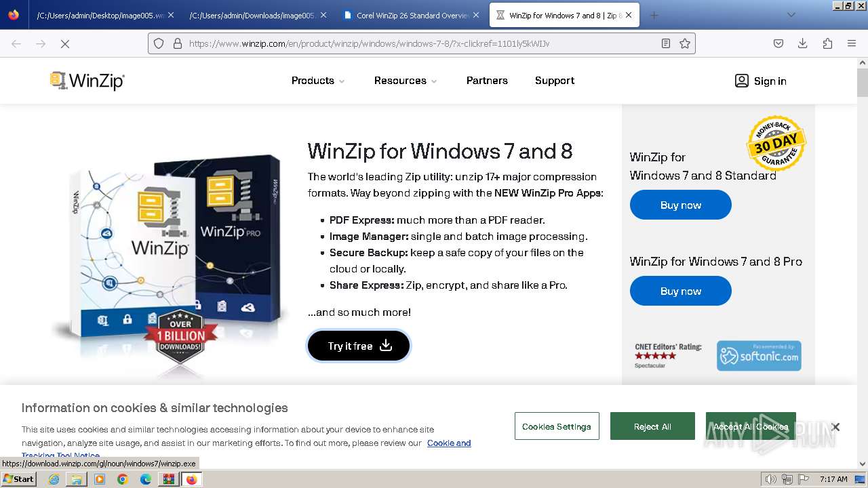Launch Microsoft Edge from the taskbar

click(146, 479)
